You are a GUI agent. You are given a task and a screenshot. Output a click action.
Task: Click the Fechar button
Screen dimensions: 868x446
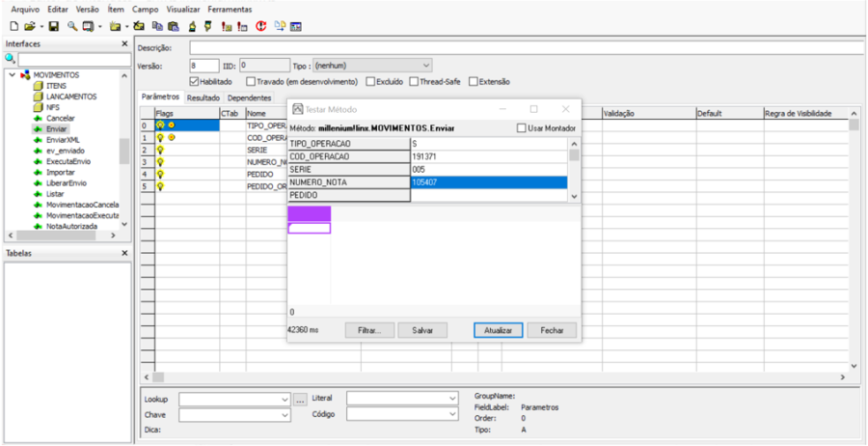pos(552,330)
